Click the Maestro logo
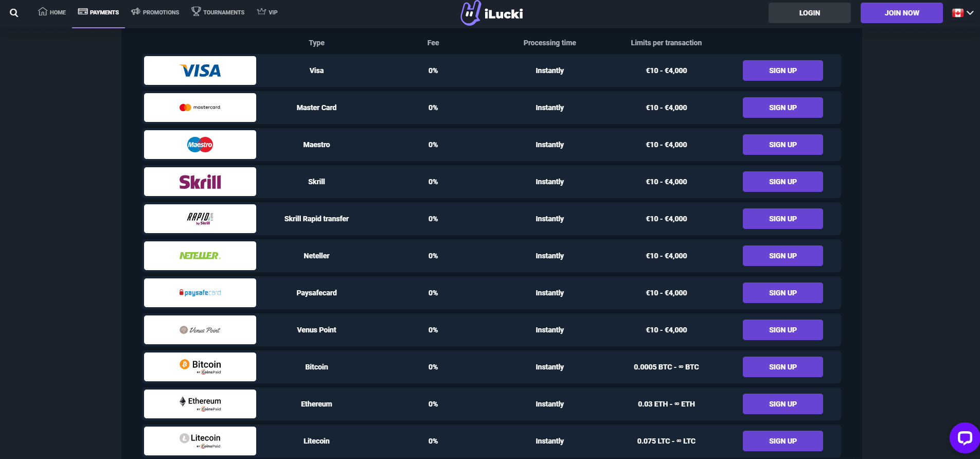This screenshot has width=980, height=459. pos(200,145)
